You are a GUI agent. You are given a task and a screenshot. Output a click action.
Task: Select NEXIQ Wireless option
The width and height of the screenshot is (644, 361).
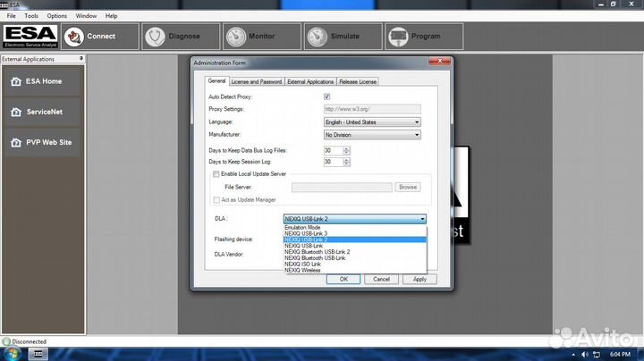[x=355, y=271]
